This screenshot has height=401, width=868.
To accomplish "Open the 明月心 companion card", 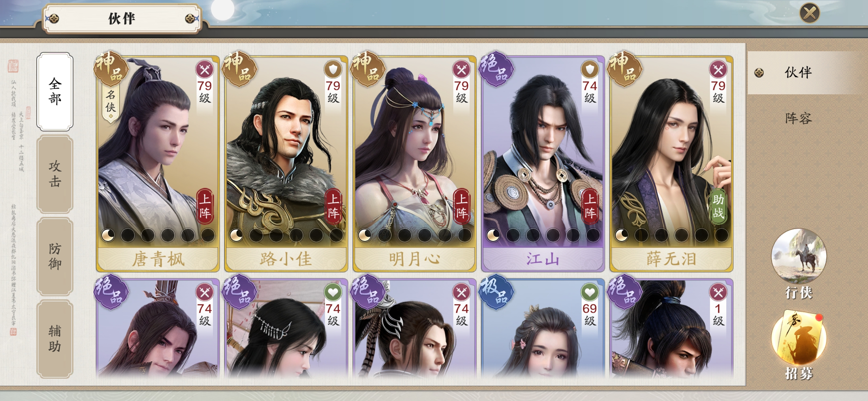I will click(414, 164).
